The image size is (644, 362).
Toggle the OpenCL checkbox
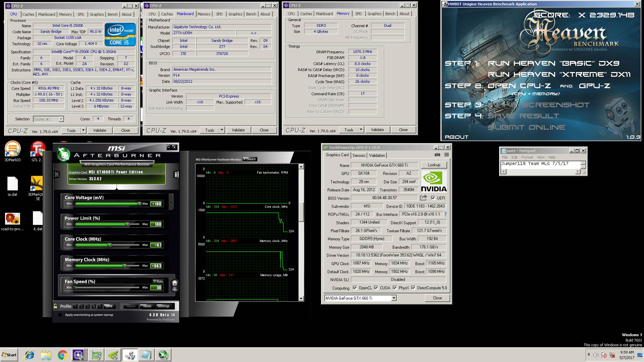point(354,288)
